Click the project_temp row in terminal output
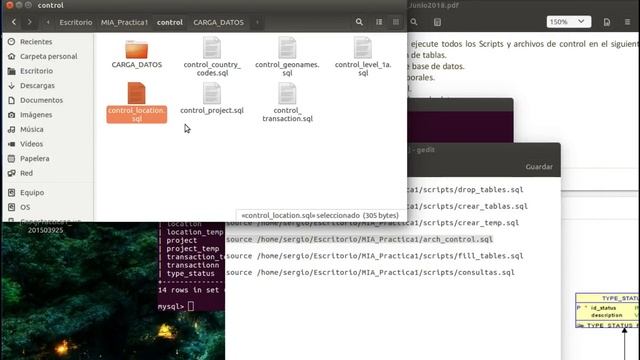Screen dimensions: 640x360 [193, 249]
